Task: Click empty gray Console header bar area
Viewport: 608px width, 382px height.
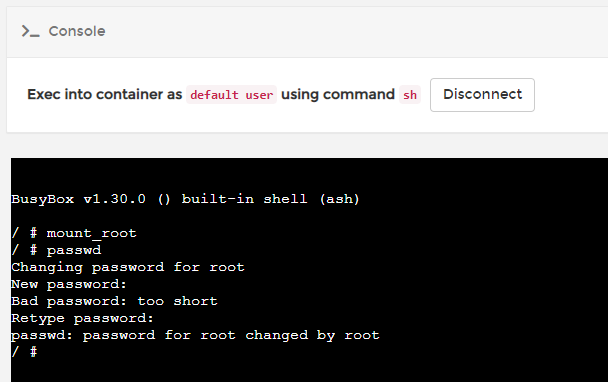Action: pos(349,32)
